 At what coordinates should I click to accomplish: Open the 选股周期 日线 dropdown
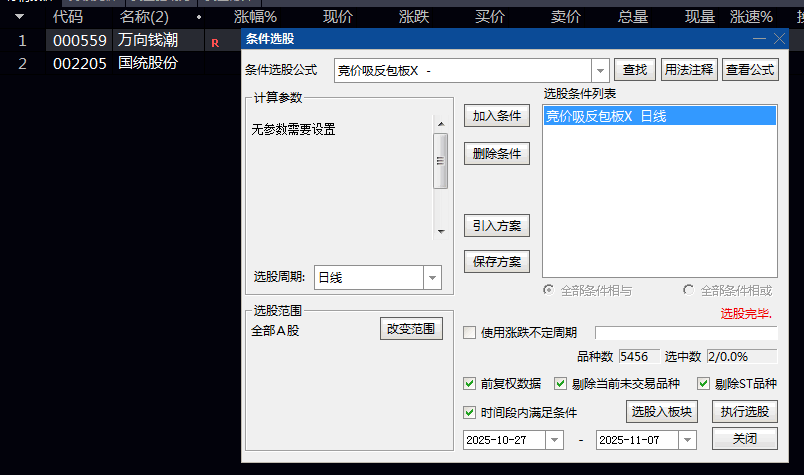tap(432, 278)
